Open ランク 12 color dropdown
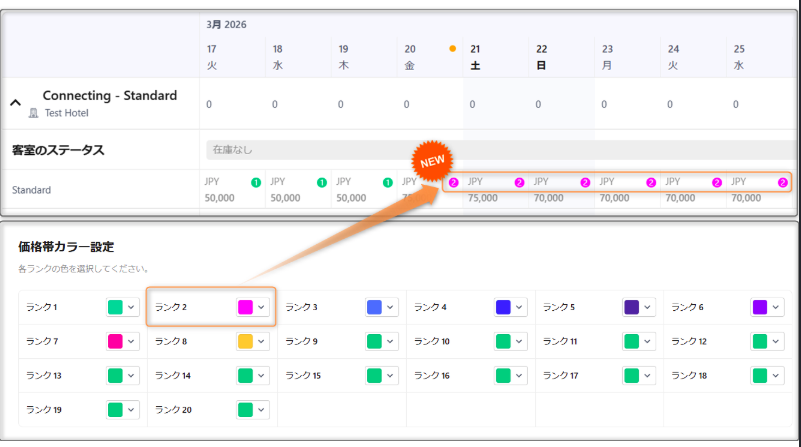 768,341
